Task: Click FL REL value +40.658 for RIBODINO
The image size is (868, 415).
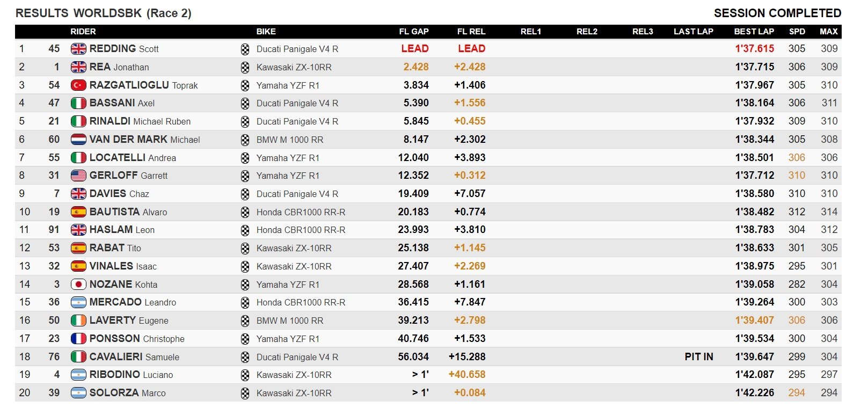Action: [467, 375]
